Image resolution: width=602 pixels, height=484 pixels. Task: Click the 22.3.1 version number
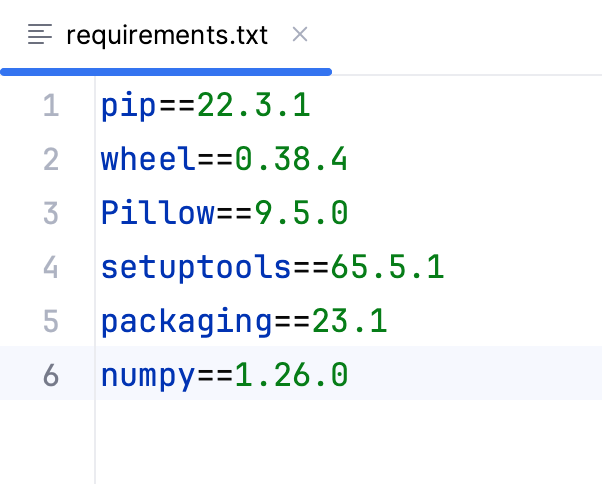pos(253,105)
